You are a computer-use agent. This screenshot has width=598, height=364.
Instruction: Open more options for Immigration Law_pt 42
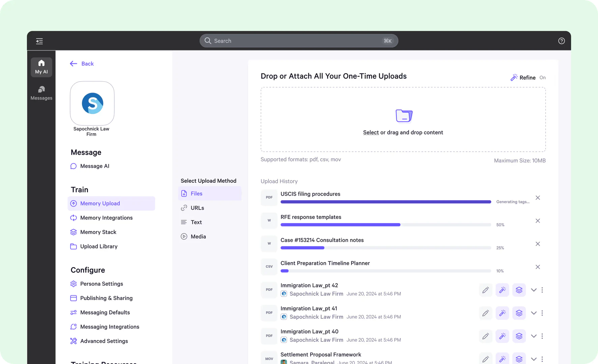coord(542,290)
